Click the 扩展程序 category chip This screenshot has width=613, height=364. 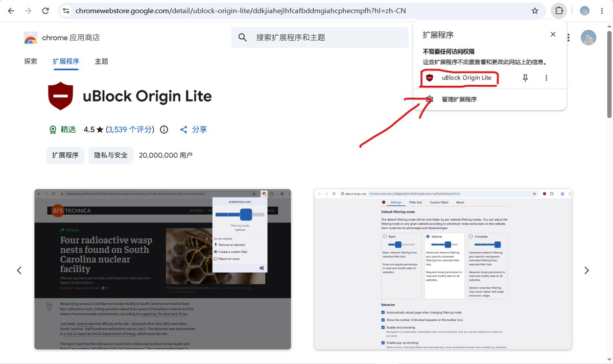65,155
